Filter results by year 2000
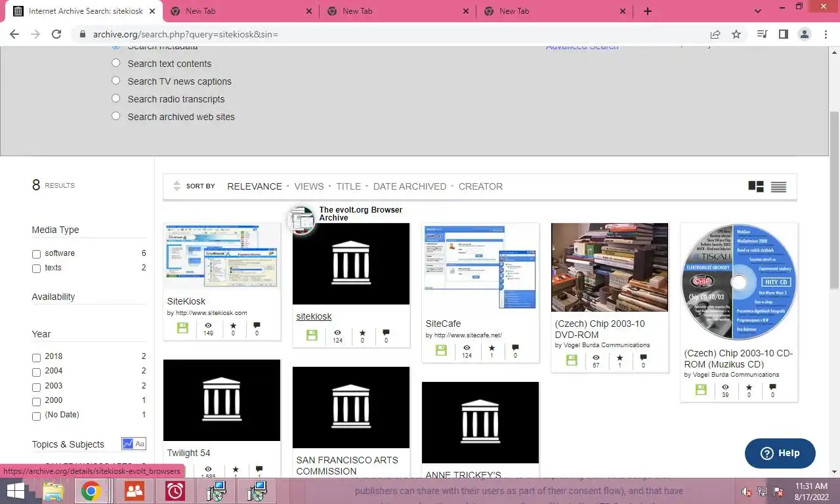840x504 pixels. click(x=36, y=402)
